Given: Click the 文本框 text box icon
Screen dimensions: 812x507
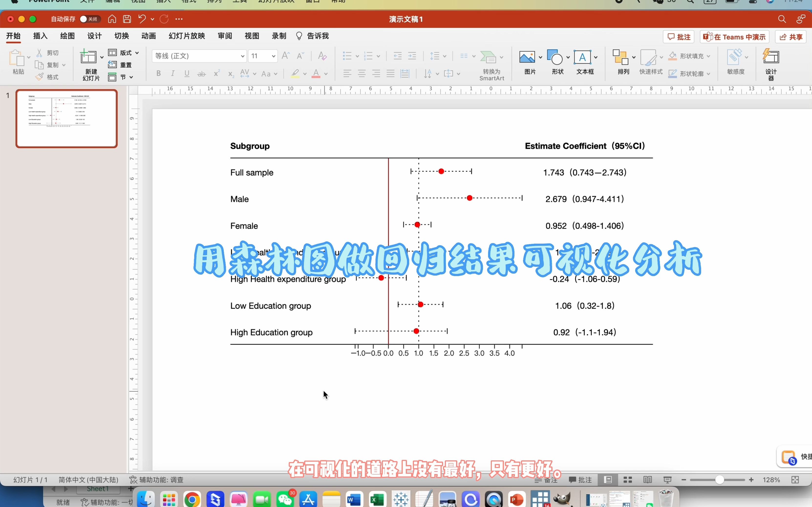Looking at the screenshot, I should tap(582, 58).
